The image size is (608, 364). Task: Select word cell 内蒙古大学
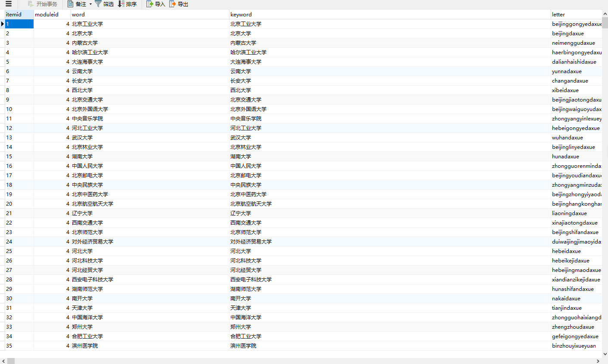click(150, 43)
